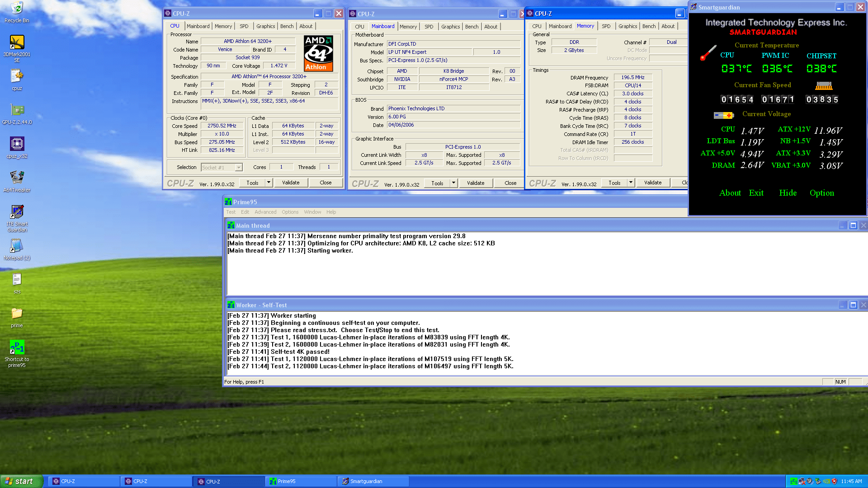Open the Tools dropdown arrow in Memory window
The width and height of the screenshot is (868, 488).
click(x=631, y=183)
